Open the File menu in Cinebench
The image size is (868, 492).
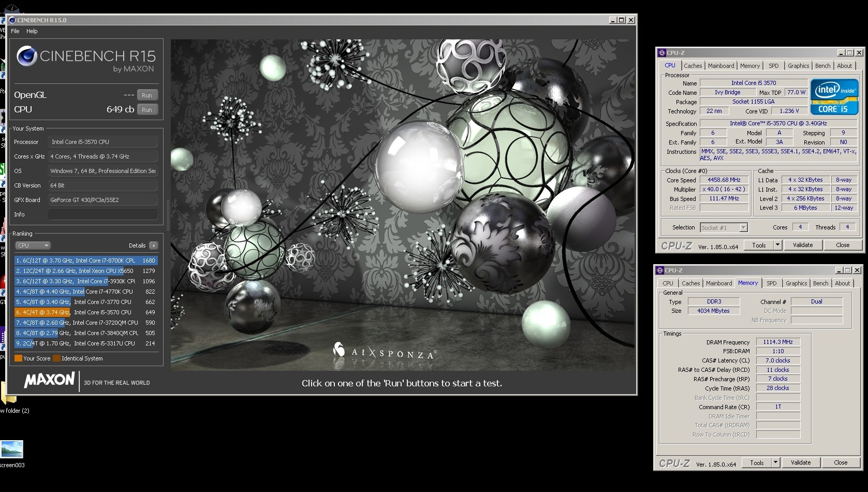pyautogui.click(x=16, y=31)
